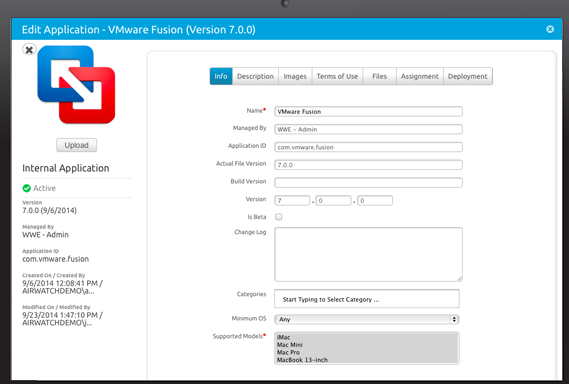Select MacBook 13-inch in Supported Models

pos(367,360)
